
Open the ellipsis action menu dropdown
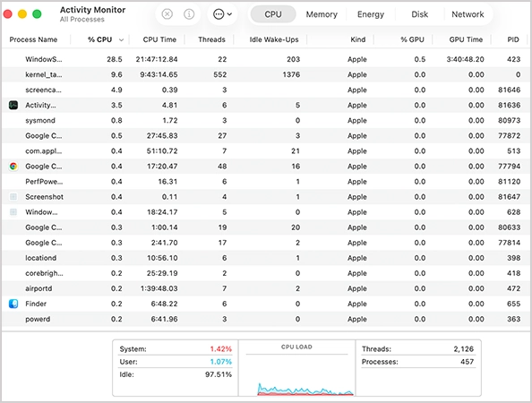[x=222, y=14]
